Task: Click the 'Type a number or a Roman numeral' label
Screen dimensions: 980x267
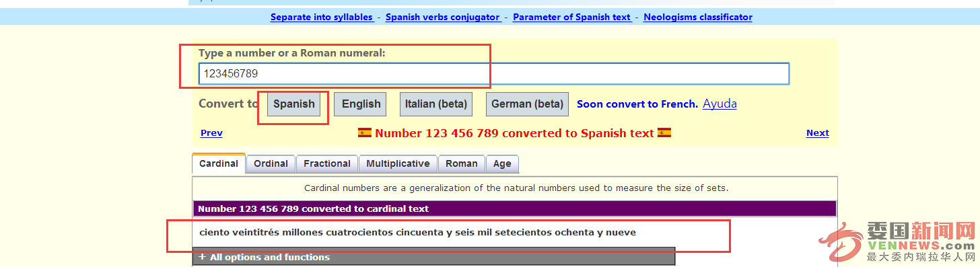Action: (x=292, y=52)
